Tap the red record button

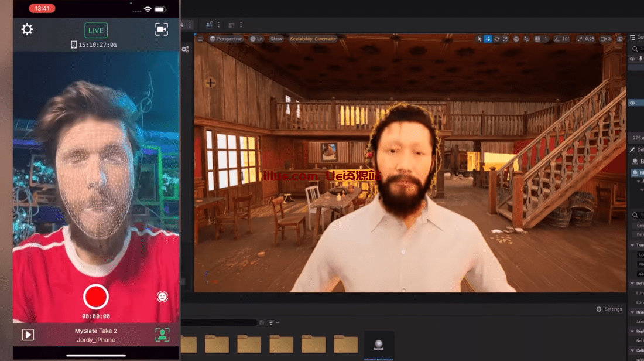point(96,297)
